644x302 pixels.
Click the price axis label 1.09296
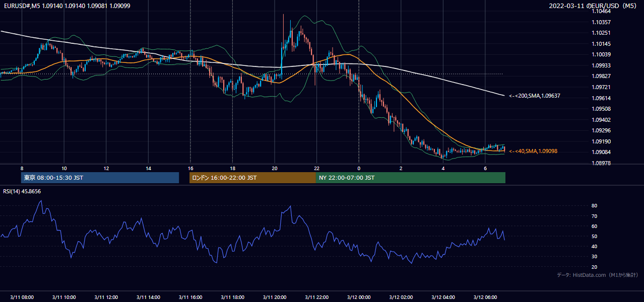(x=602, y=130)
